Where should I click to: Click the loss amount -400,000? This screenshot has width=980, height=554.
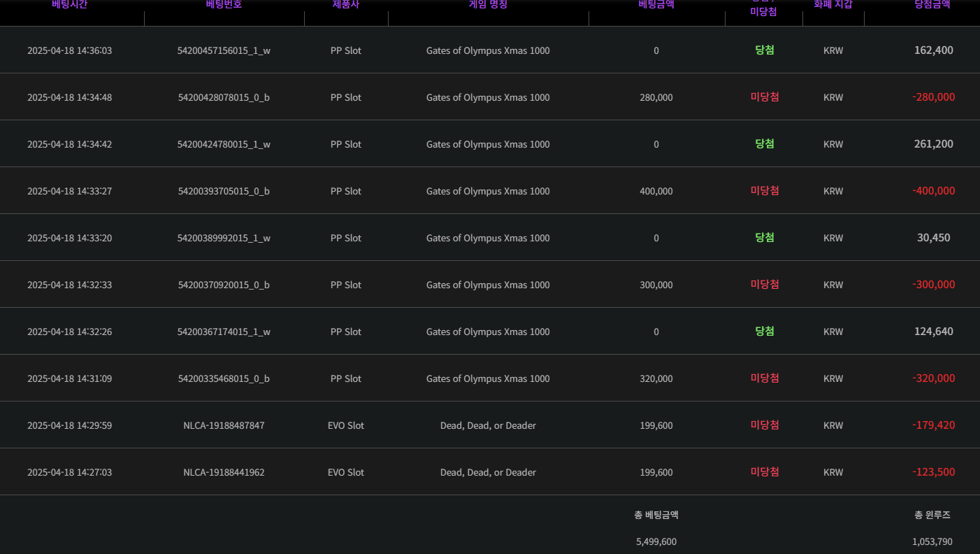tap(933, 191)
